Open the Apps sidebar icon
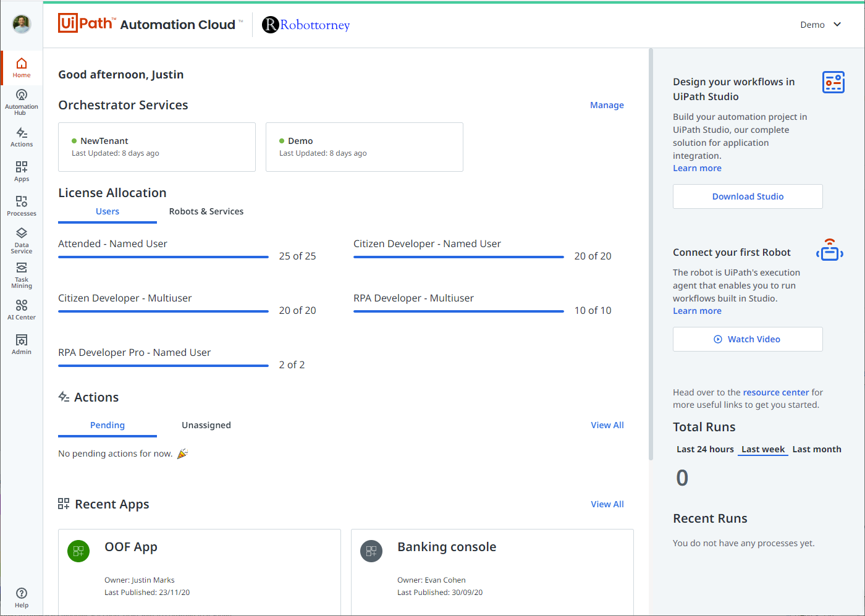This screenshot has height=616, width=865. coord(22,171)
